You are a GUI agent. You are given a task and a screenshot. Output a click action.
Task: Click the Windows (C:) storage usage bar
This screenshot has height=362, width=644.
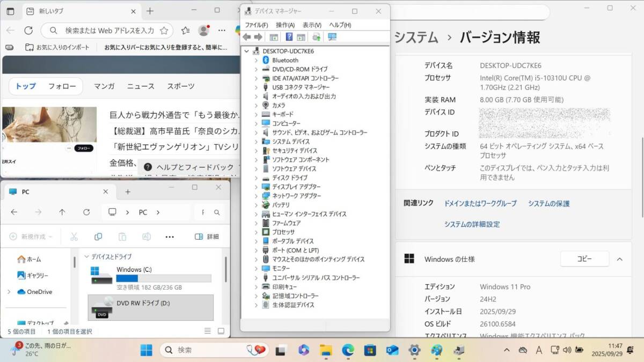pos(164,278)
